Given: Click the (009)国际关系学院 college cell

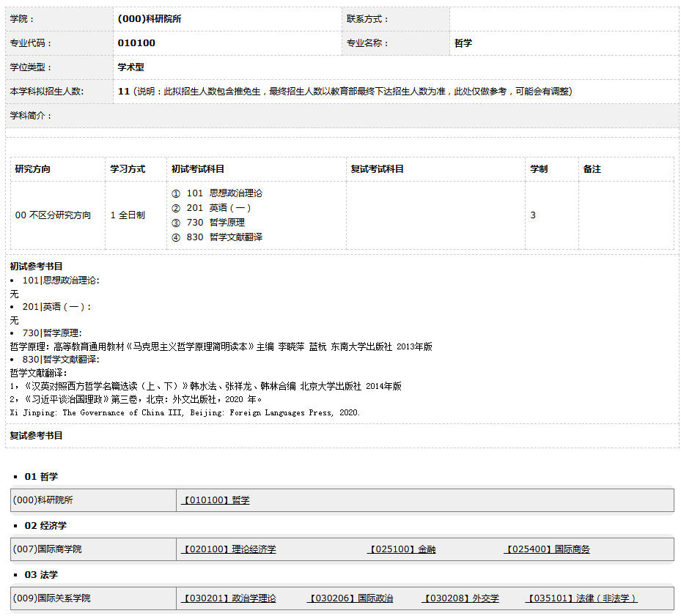Looking at the screenshot, I should point(52,598).
